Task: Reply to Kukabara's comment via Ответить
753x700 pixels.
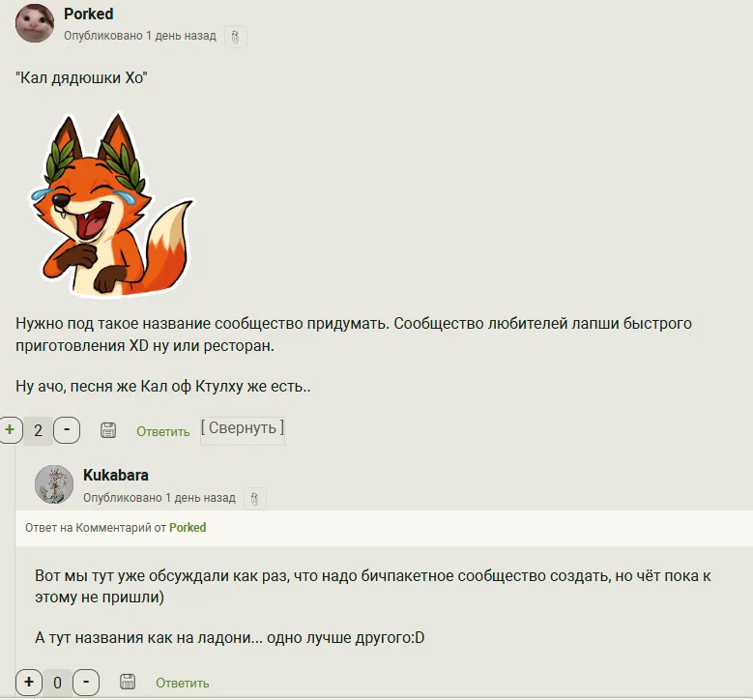Action: [183, 684]
